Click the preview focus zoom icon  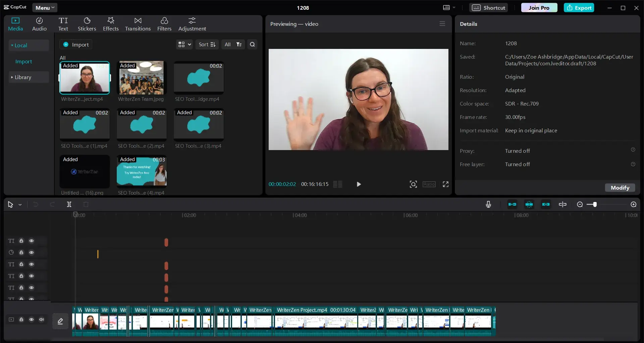click(413, 184)
